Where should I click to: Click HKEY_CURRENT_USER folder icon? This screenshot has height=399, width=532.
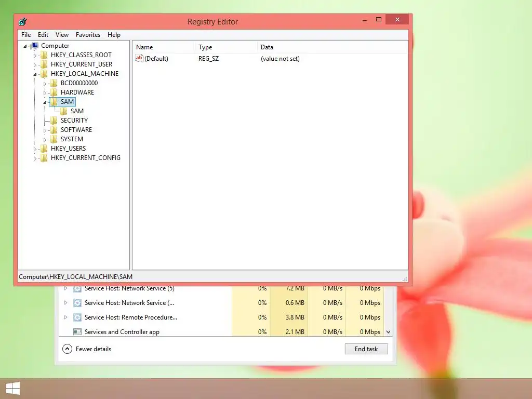[44, 64]
